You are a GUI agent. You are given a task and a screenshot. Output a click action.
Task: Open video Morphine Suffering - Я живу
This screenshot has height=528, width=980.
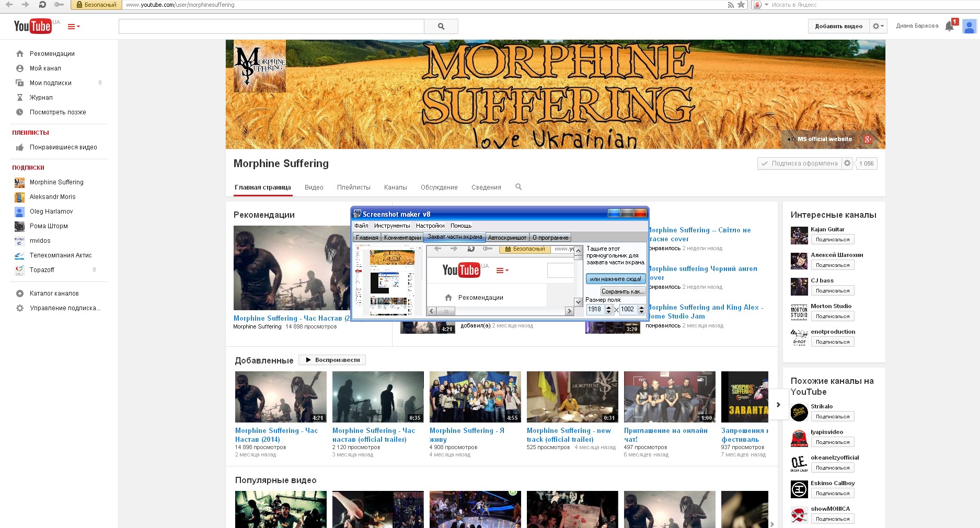click(475, 397)
